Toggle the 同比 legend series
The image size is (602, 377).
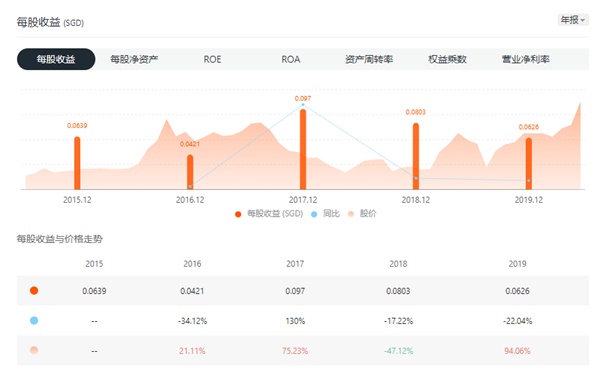326,214
